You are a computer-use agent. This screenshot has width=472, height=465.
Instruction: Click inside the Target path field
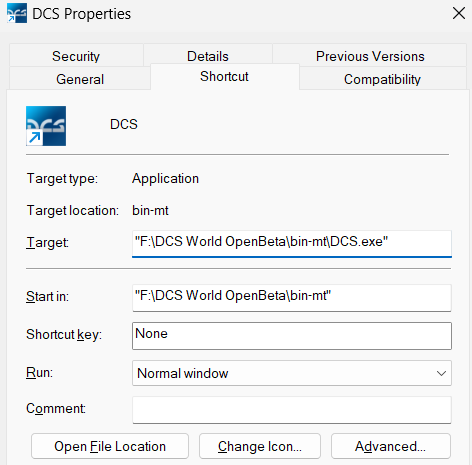(x=292, y=243)
